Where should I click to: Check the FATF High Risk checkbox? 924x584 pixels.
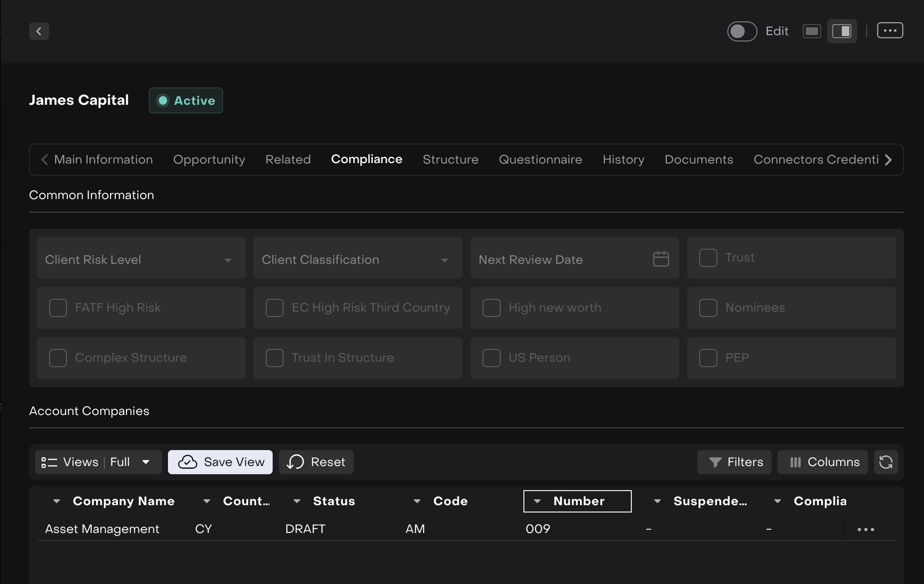pos(58,308)
